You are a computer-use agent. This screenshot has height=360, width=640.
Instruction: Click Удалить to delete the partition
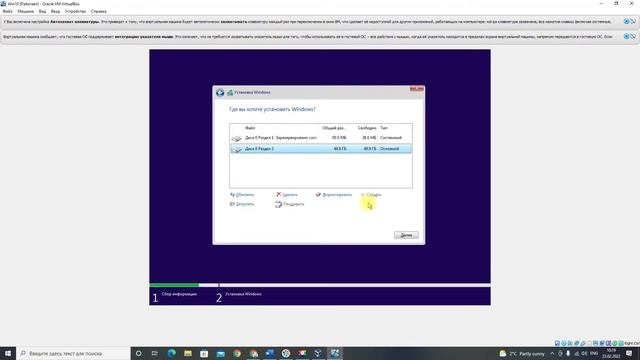click(x=287, y=195)
